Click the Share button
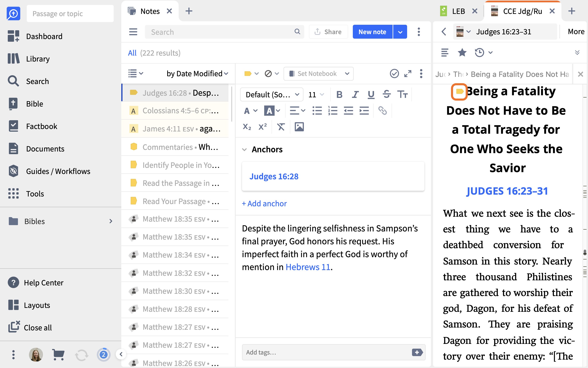 click(328, 32)
